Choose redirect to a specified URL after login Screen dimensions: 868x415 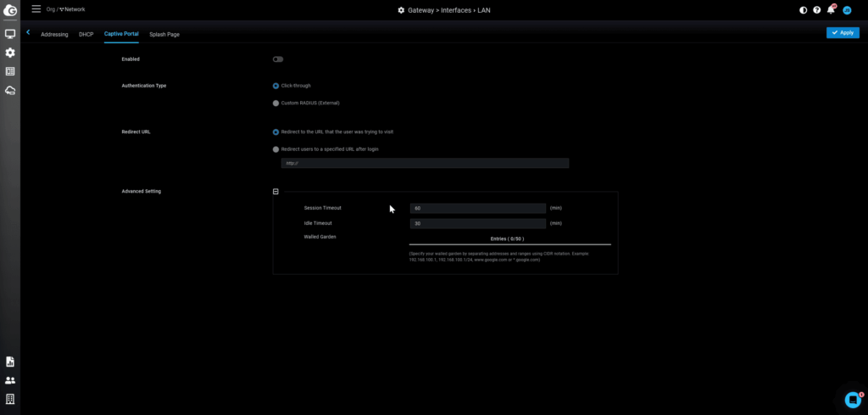tap(275, 149)
